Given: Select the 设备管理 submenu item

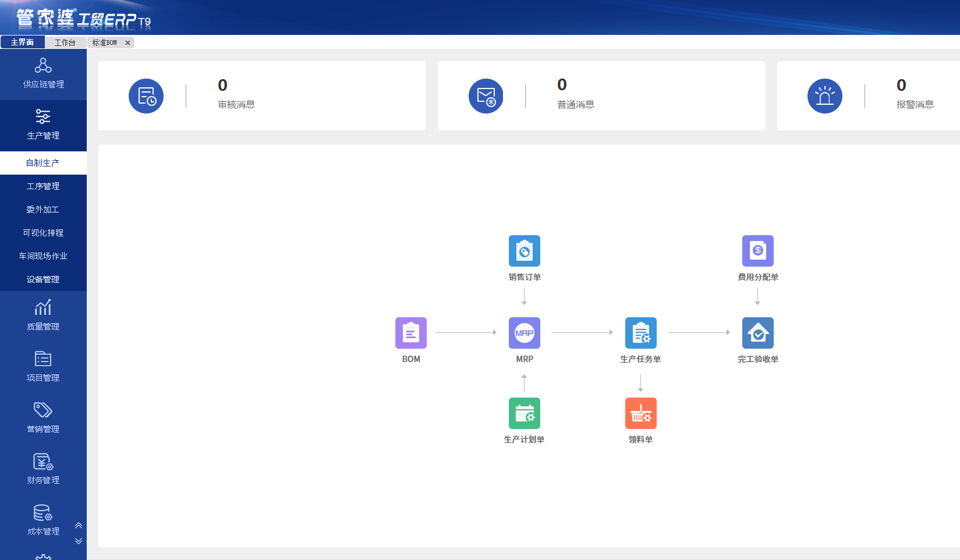Looking at the screenshot, I should point(43,279).
